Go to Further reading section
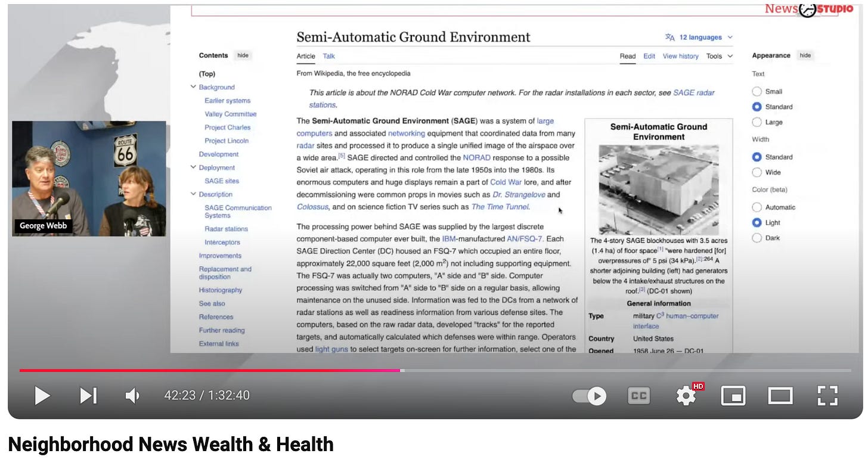This screenshot has height=466, width=868. point(222,330)
